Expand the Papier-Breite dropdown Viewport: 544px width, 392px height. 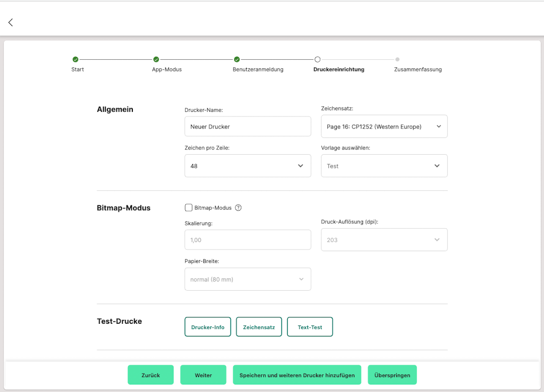tap(248, 279)
